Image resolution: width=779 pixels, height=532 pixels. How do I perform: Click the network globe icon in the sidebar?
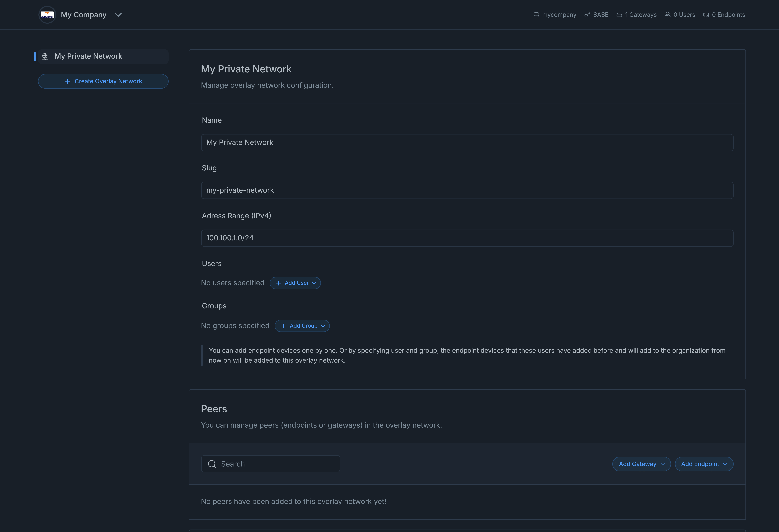[x=45, y=56]
